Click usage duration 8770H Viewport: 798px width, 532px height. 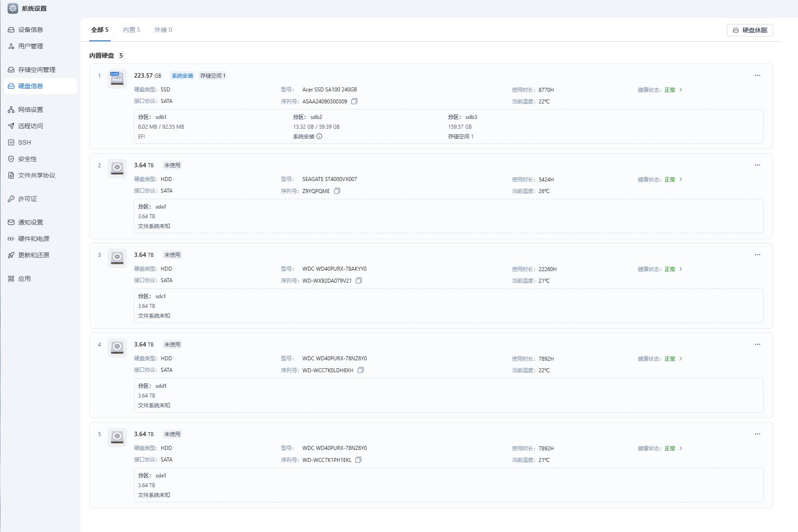(546, 90)
